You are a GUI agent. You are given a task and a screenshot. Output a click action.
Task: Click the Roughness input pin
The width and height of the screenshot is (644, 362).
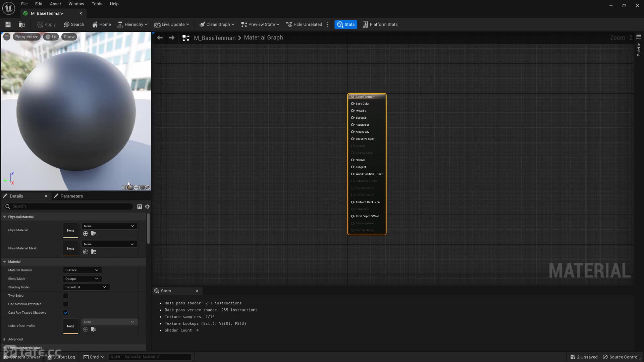[x=353, y=125]
